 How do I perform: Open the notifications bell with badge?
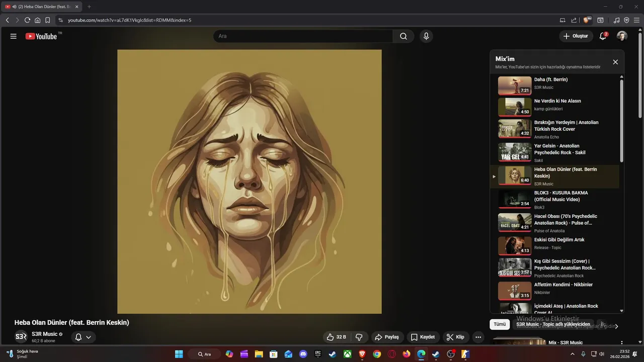pyautogui.click(x=603, y=36)
